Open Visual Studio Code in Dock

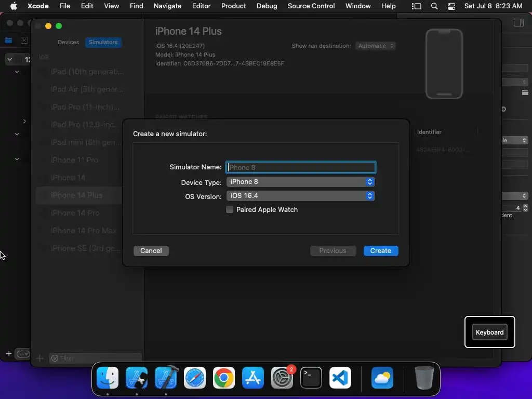340,378
